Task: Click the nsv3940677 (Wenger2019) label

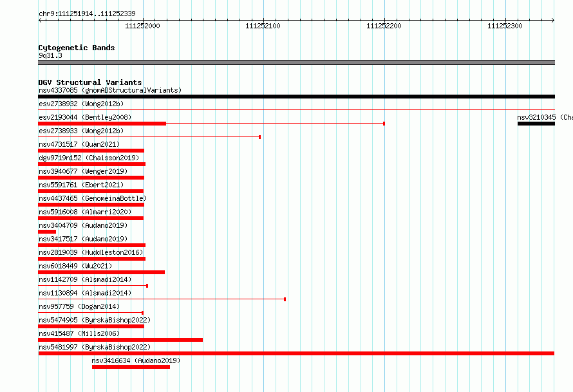Action: point(83,171)
